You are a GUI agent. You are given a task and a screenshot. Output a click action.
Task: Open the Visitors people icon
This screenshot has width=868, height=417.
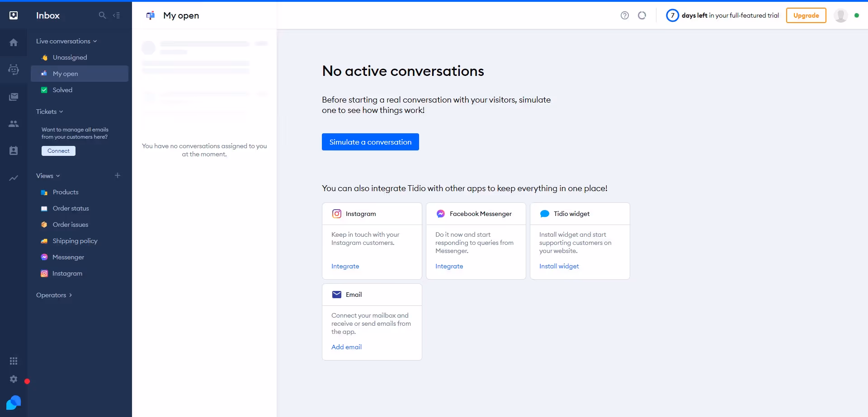14,124
